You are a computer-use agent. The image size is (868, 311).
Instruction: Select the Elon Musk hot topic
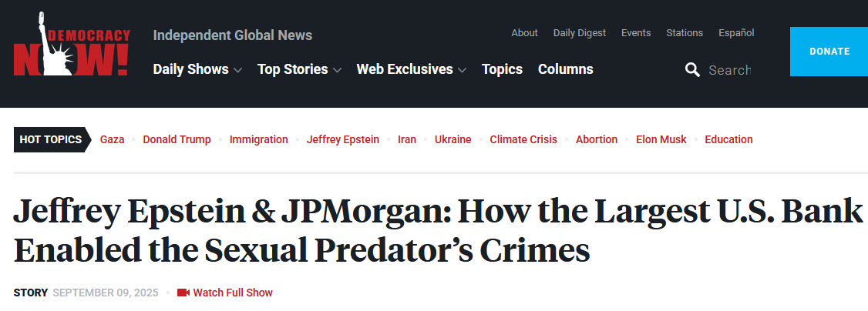(x=661, y=139)
